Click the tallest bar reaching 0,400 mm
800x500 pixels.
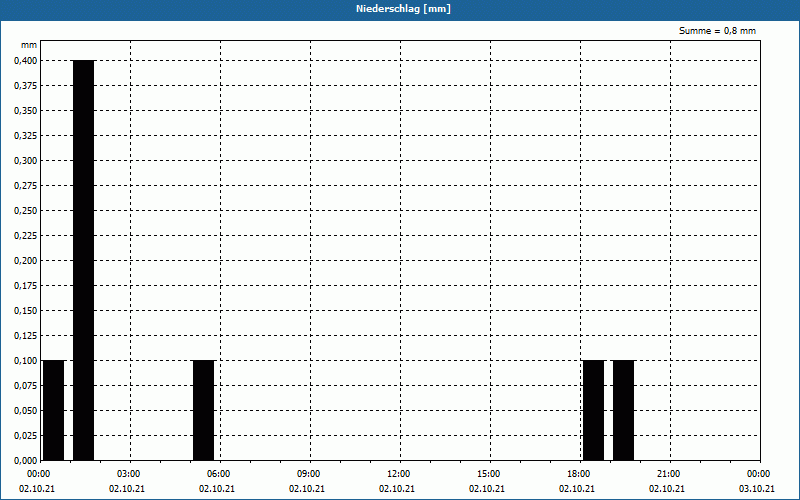84,260
